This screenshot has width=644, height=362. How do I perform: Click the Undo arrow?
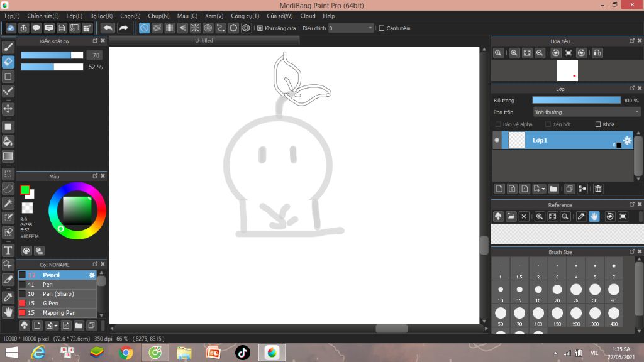[108, 28]
